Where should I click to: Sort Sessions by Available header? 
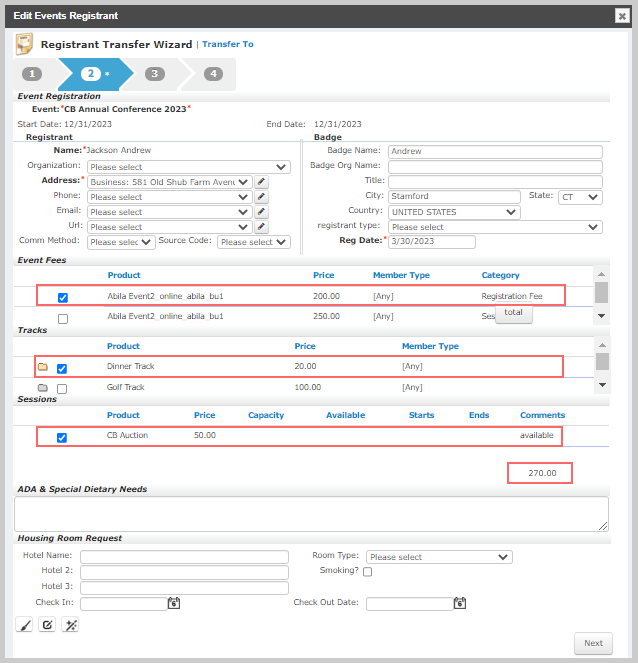345,415
